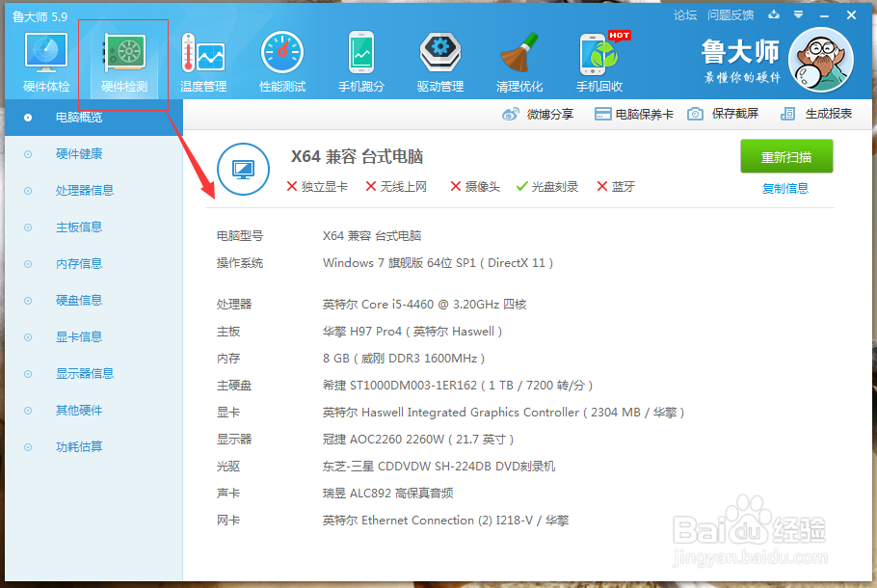Open 硬件体检 hardware checkup icon
Screen dimensions: 877x588
click(x=46, y=53)
